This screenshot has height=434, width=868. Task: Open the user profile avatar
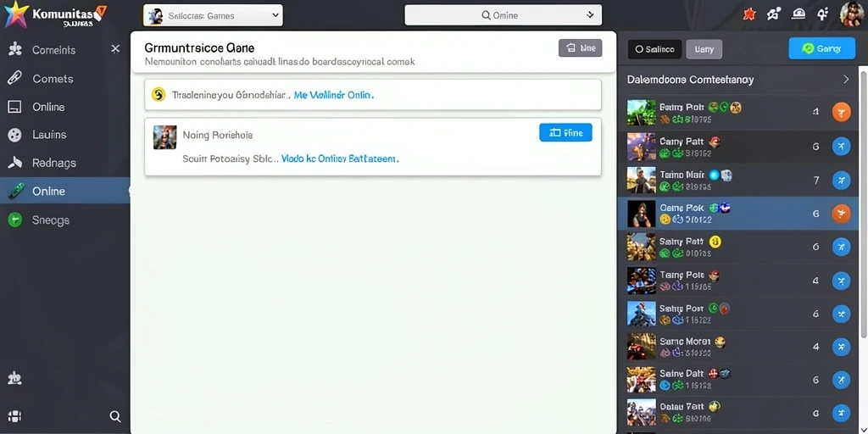(x=851, y=14)
